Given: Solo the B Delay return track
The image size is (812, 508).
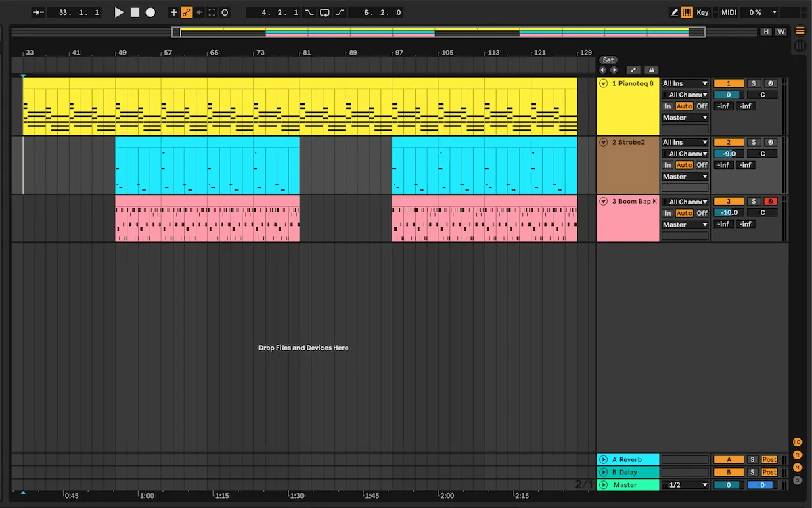Looking at the screenshot, I should tap(752, 472).
